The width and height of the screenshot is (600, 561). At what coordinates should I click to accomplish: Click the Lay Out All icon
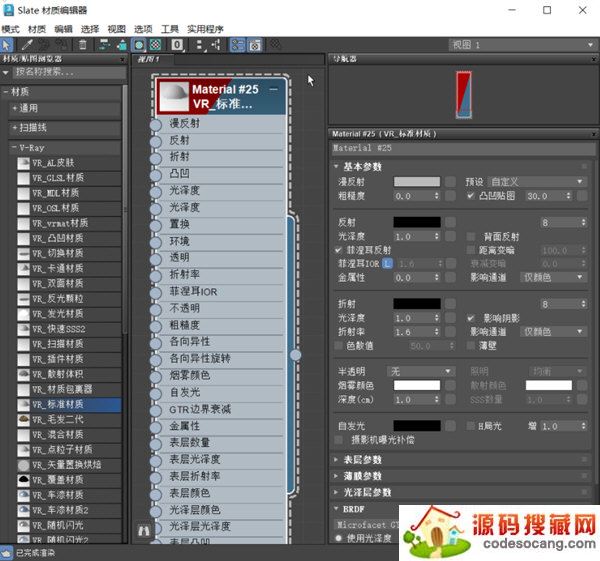[x=199, y=45]
